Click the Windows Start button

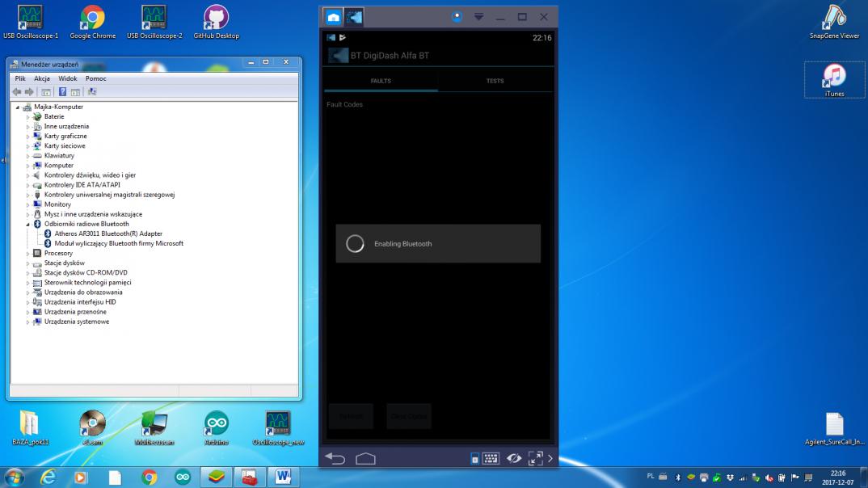(x=15, y=477)
